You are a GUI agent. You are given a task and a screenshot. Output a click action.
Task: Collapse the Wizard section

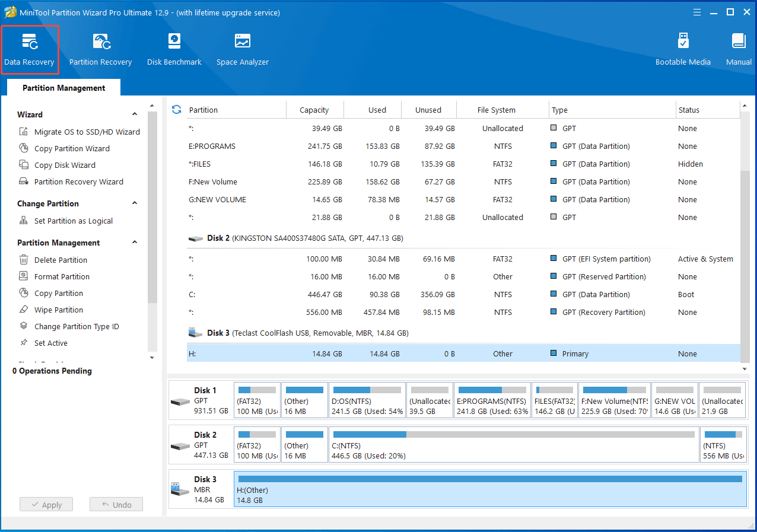(135, 114)
